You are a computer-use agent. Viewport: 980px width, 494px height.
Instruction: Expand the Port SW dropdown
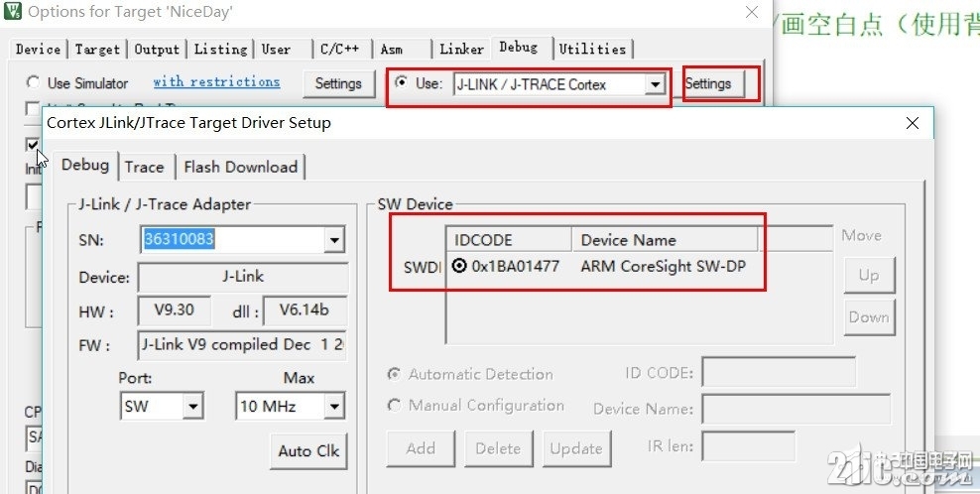coord(193,407)
